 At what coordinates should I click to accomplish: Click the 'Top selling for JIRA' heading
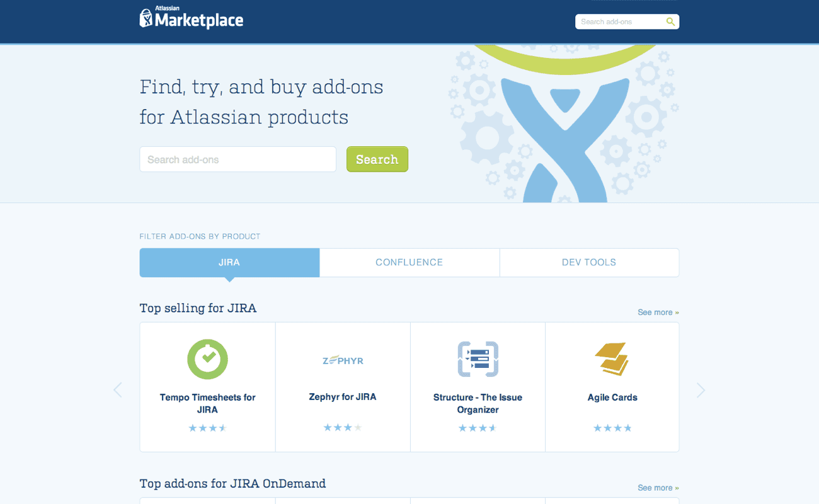pos(198,308)
